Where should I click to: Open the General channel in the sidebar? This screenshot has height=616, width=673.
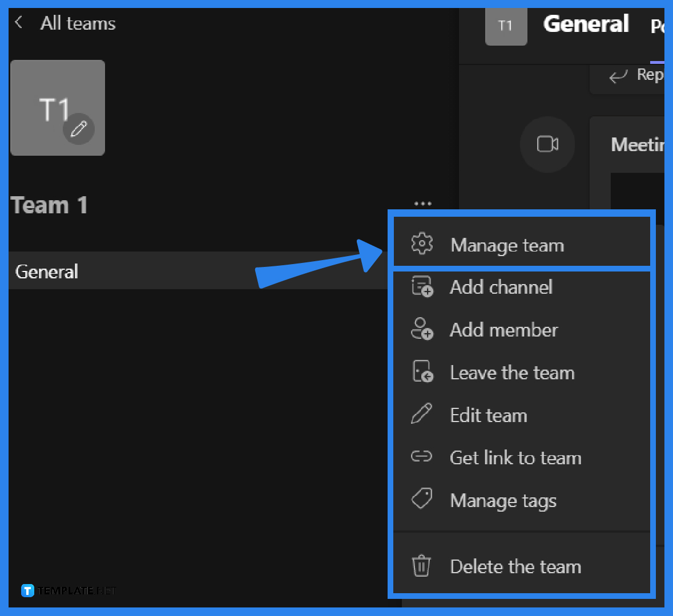[47, 271]
